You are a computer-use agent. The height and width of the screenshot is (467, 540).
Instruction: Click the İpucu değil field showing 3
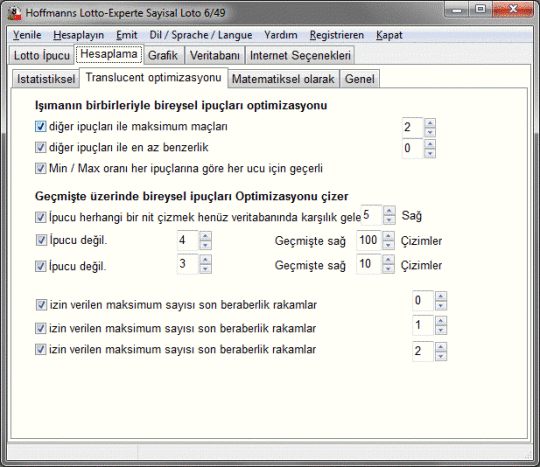(x=188, y=264)
